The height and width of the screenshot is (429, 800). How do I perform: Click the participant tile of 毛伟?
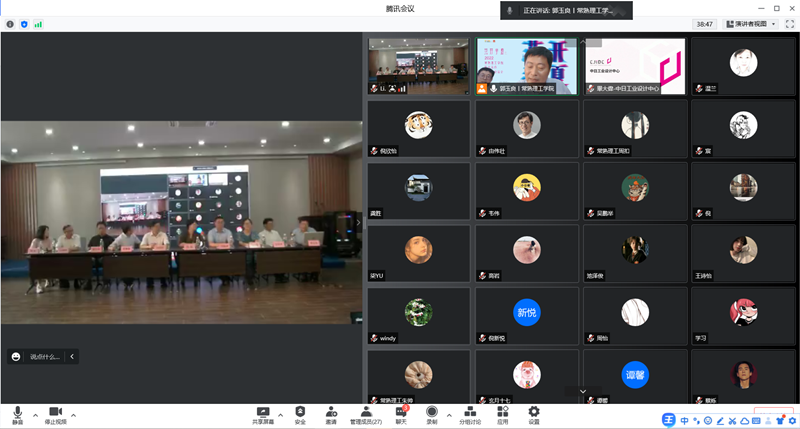pyautogui.click(x=527, y=191)
